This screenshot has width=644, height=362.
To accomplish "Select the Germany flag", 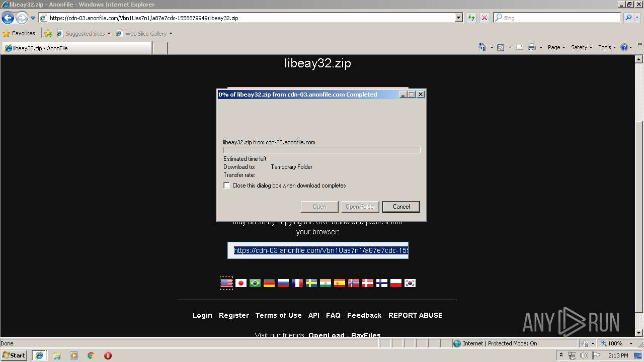I will (x=269, y=283).
